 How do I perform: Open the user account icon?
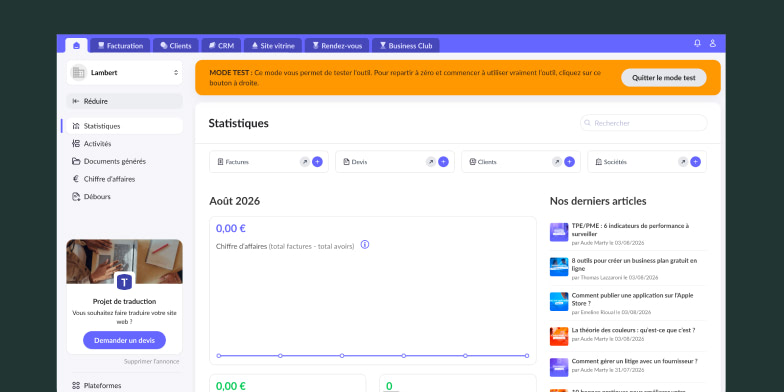tap(712, 44)
